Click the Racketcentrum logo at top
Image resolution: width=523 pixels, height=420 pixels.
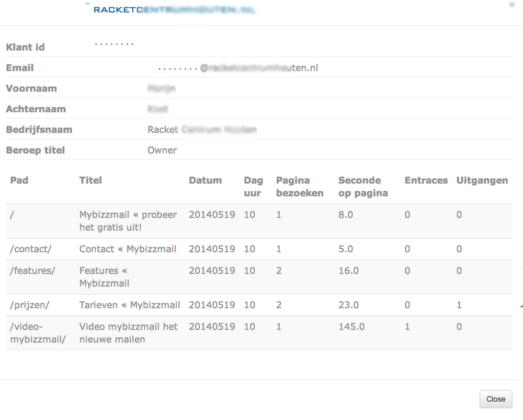[x=174, y=9]
